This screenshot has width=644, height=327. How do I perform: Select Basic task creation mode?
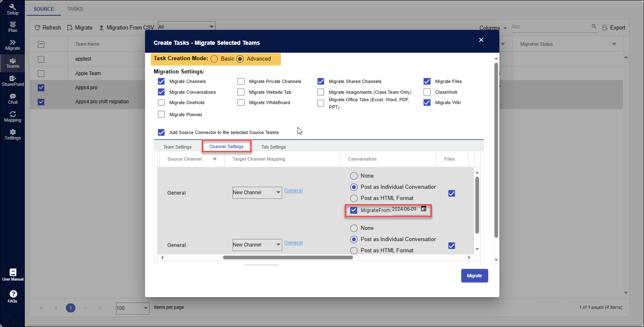[214, 59]
